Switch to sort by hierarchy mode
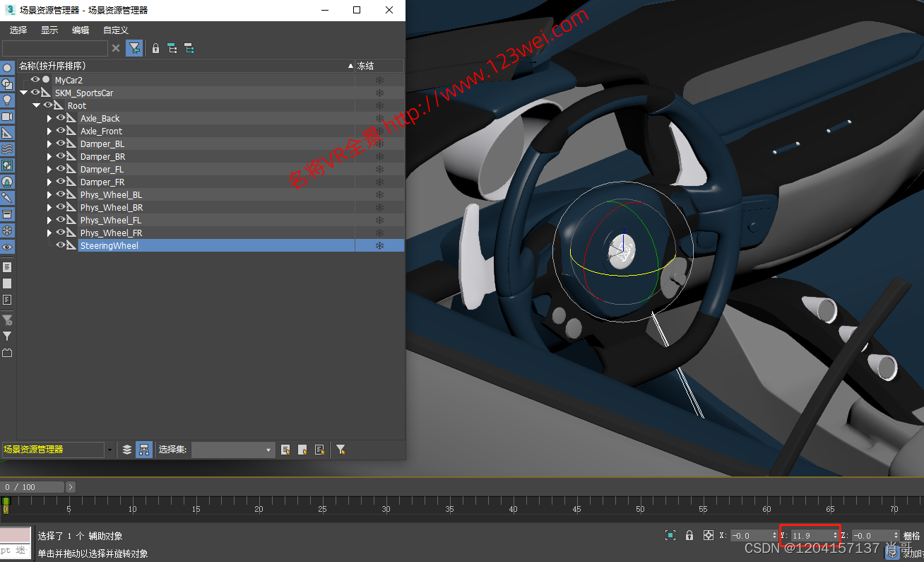924x562 pixels. 144,450
